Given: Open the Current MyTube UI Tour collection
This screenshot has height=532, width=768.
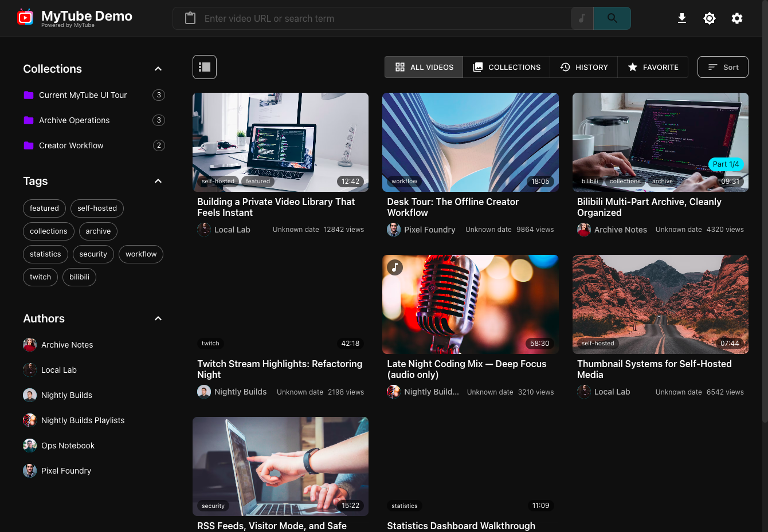Looking at the screenshot, I should tap(94, 95).
